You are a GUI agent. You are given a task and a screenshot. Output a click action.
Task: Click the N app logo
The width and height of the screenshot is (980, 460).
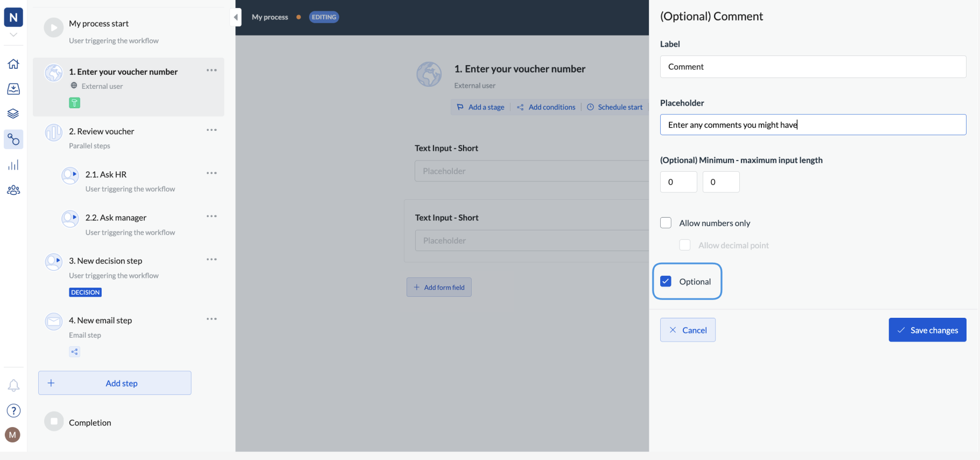click(13, 17)
